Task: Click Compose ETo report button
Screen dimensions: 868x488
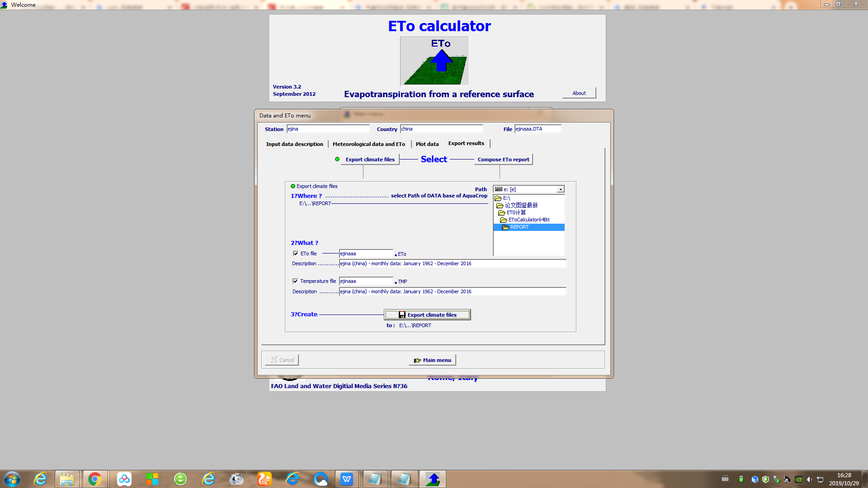Action: pyautogui.click(x=503, y=160)
